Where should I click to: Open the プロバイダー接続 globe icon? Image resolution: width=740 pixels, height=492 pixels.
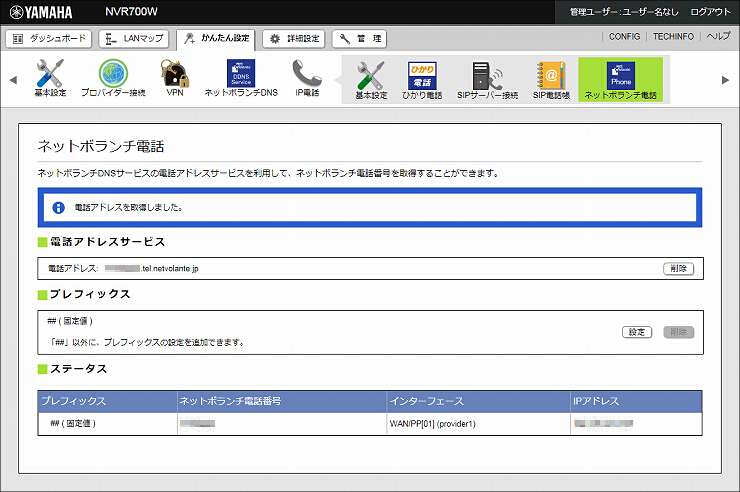[113, 78]
